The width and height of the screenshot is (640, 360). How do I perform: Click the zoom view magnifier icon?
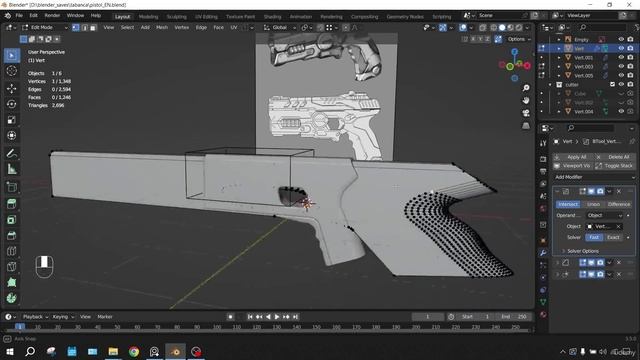(x=526, y=88)
